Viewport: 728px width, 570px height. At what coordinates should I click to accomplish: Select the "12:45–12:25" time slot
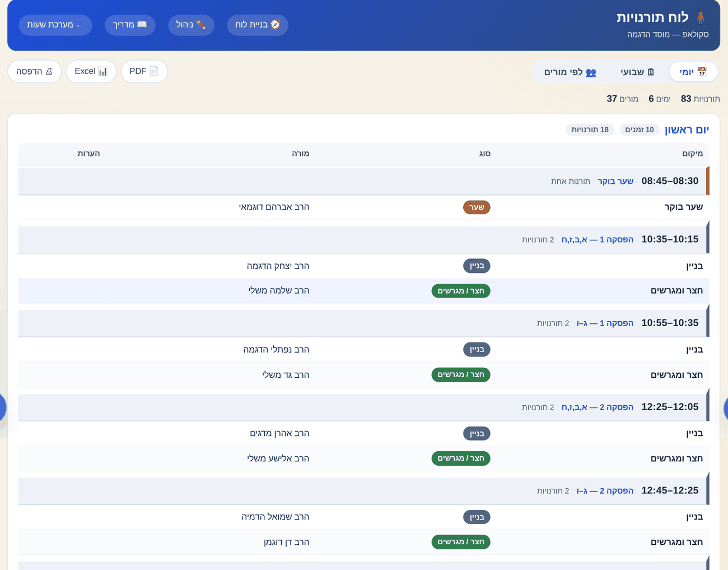[670, 490]
